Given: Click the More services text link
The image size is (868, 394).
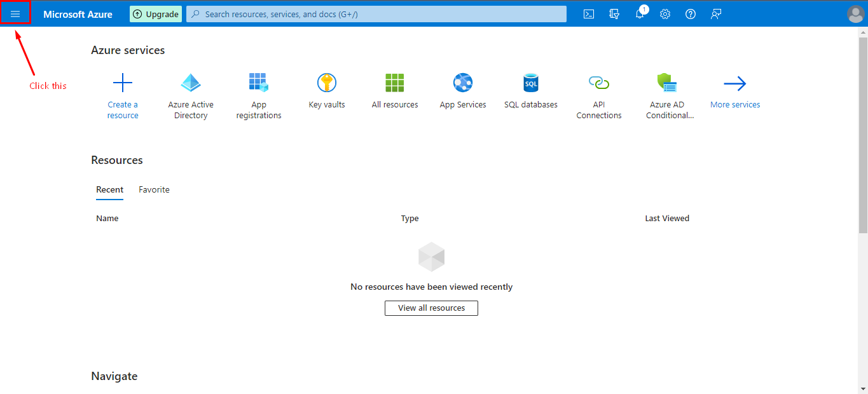Looking at the screenshot, I should [x=735, y=105].
